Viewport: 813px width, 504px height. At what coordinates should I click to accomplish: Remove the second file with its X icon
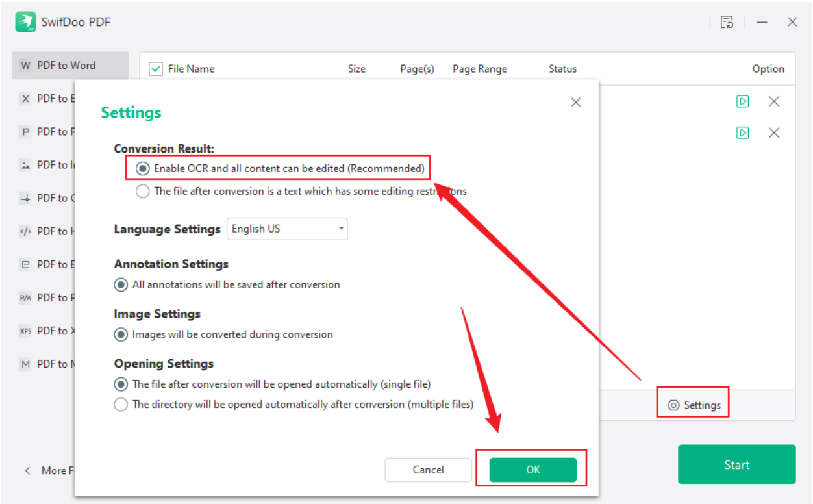click(x=773, y=132)
